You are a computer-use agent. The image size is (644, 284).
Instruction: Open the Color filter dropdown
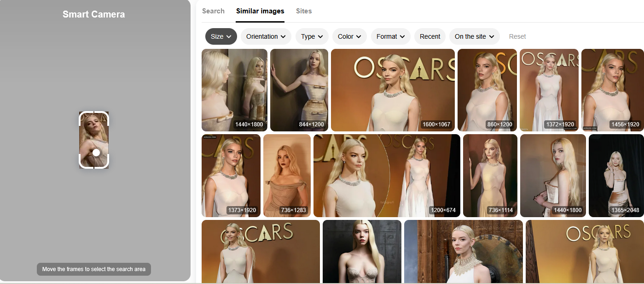click(349, 36)
